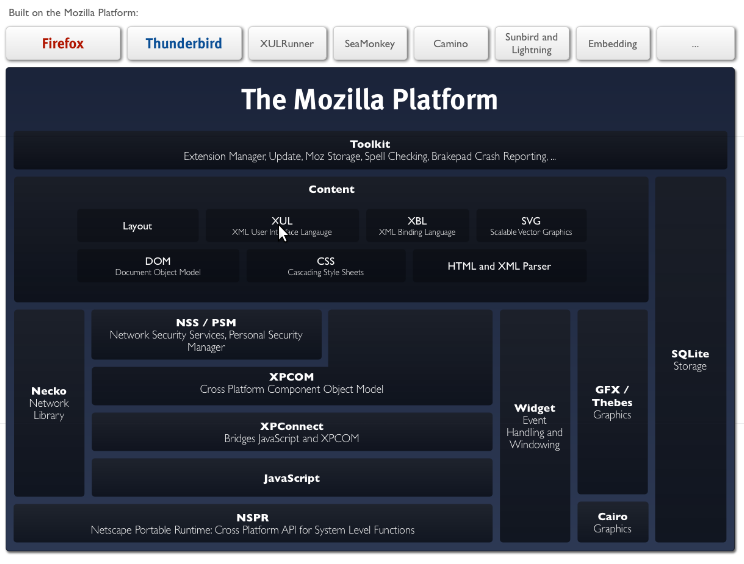Click the Content label
Viewport: 744px width, 564px height.
[x=331, y=189]
